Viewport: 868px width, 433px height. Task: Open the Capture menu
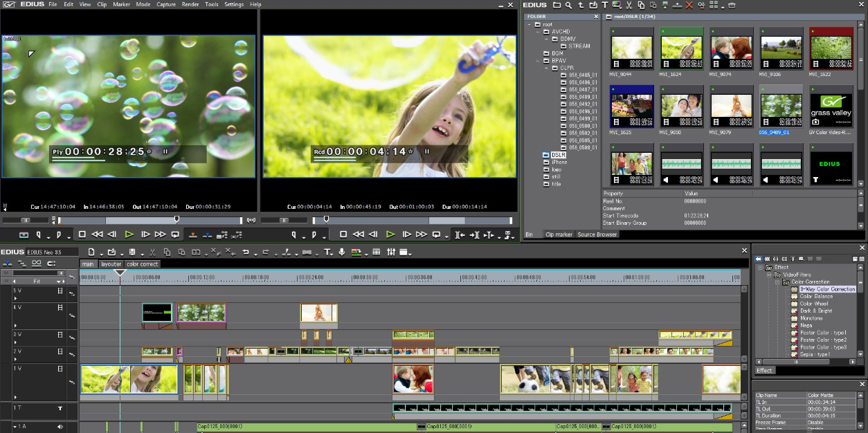click(x=166, y=4)
